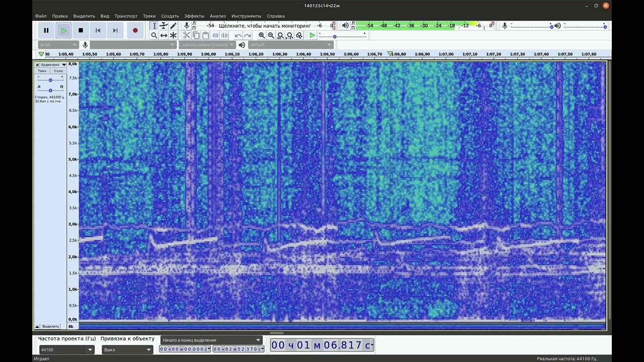Open the ALSA audio host dropdown
The height and width of the screenshot is (362, 644).
tap(58, 45)
